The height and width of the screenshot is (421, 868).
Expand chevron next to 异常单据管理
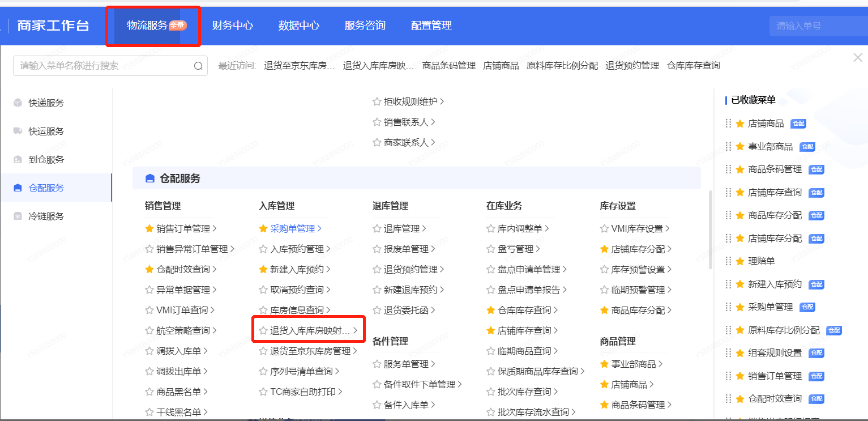[x=215, y=290]
